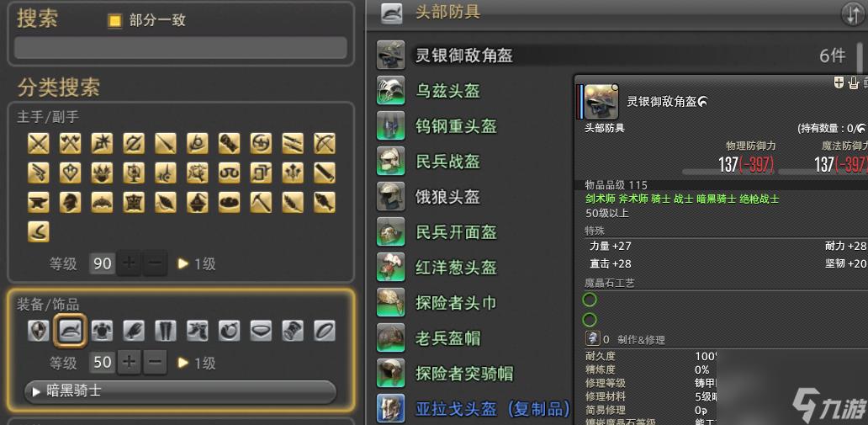
Task: Select the lance weapon category icon
Action: [x=166, y=144]
